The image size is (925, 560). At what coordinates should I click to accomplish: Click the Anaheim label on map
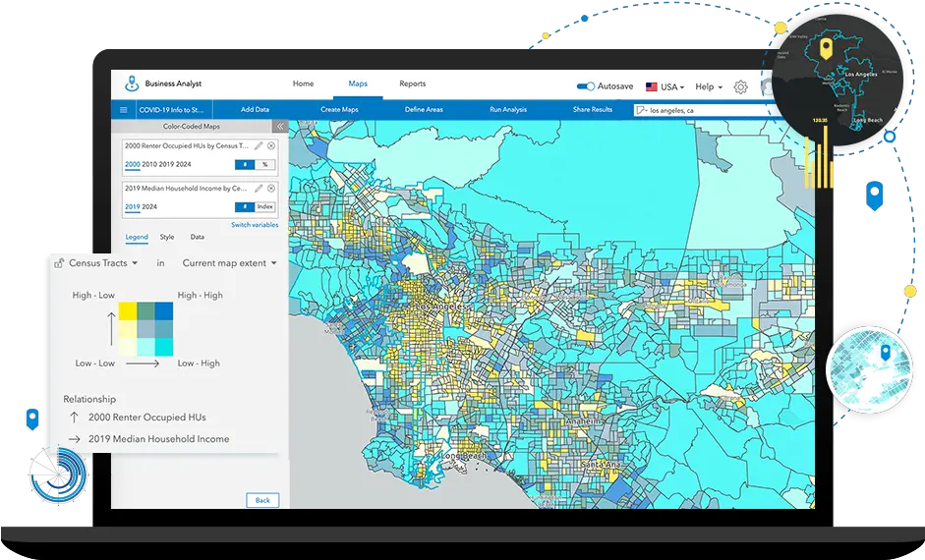[582, 422]
